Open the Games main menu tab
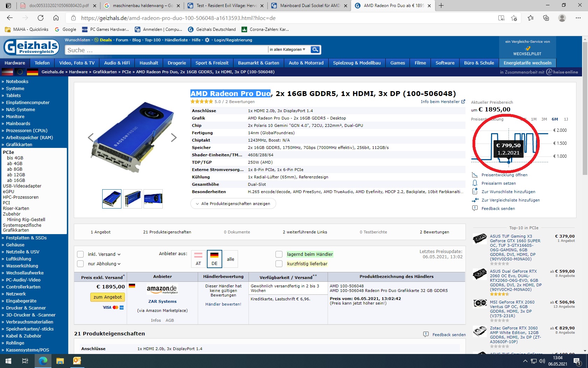This screenshot has width=588, height=368. click(x=398, y=63)
